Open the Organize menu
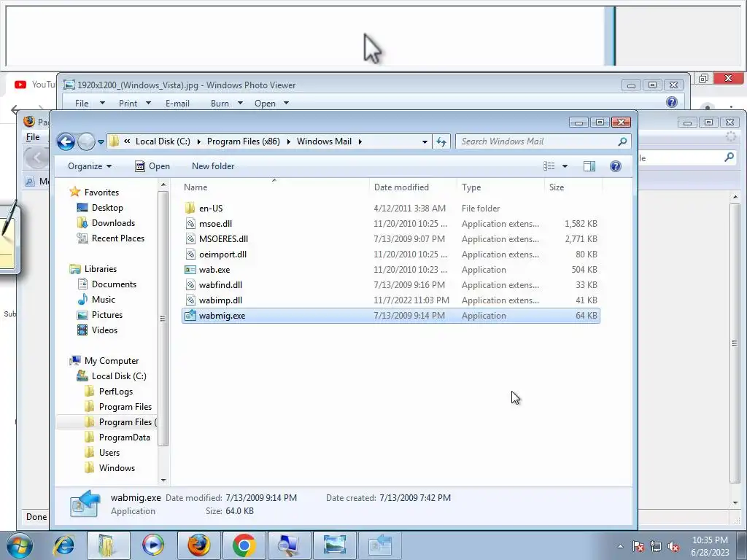 90,166
